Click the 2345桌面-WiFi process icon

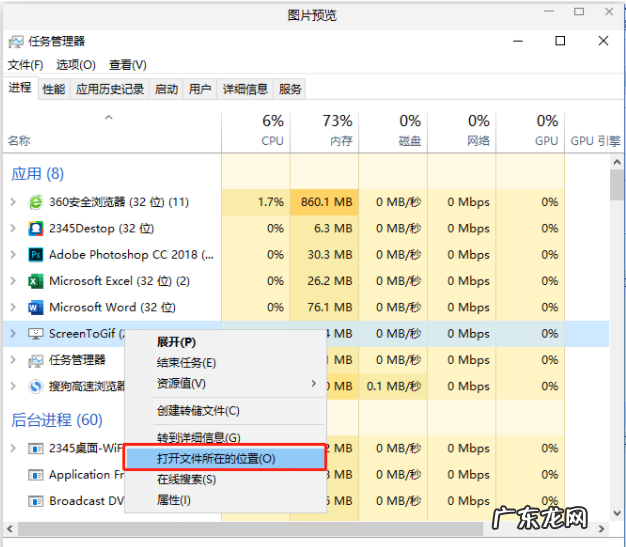point(36,448)
